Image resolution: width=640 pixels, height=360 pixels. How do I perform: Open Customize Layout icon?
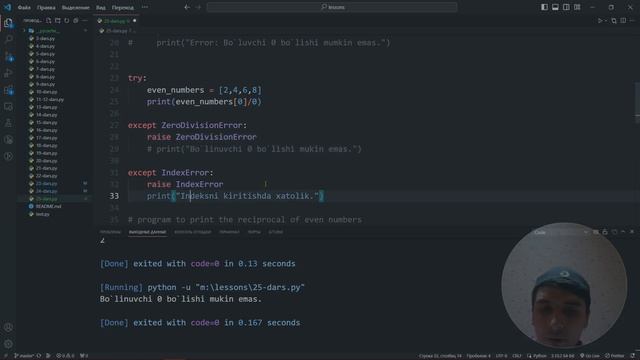coord(577,7)
